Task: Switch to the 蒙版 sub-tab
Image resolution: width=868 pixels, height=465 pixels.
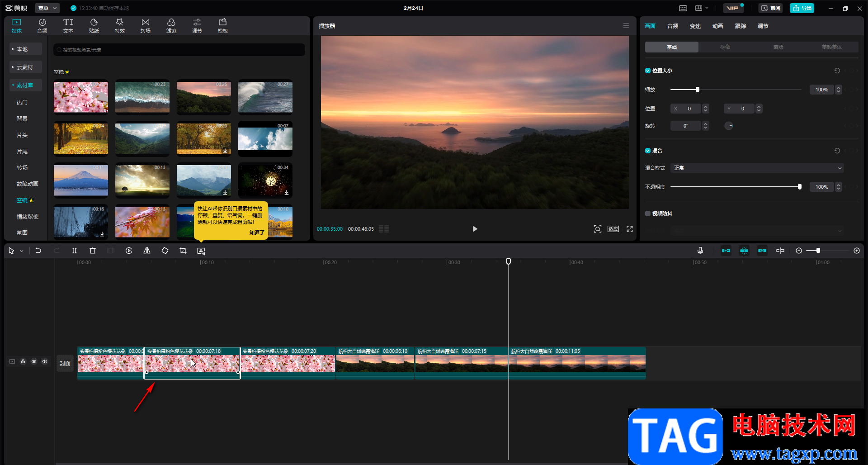Action: [778, 47]
